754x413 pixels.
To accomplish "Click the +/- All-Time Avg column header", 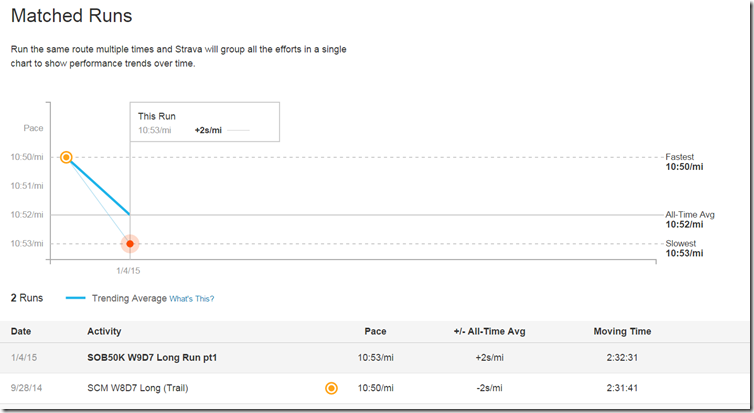I will click(488, 331).
